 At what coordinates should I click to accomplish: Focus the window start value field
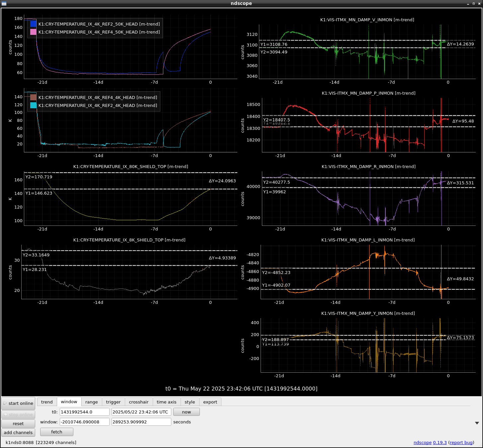[x=85, y=422]
